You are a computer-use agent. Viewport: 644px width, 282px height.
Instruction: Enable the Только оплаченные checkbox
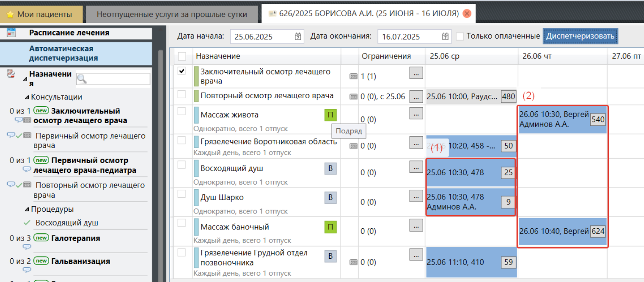(460, 36)
